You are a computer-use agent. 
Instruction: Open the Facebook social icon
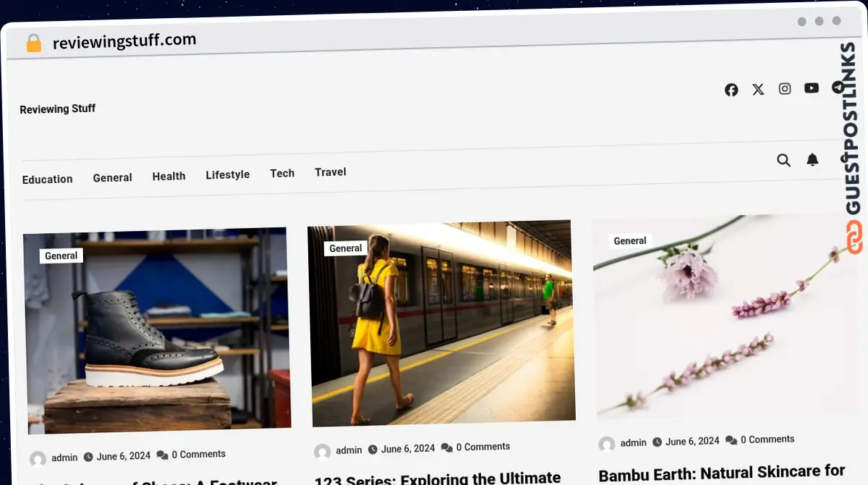[731, 90]
